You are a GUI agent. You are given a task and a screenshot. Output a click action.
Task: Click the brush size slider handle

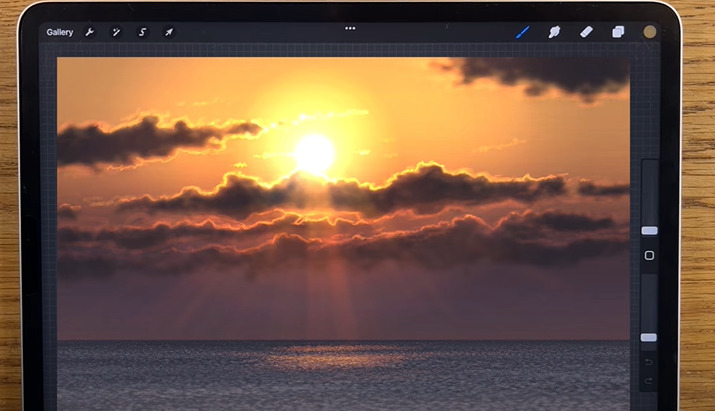649,230
